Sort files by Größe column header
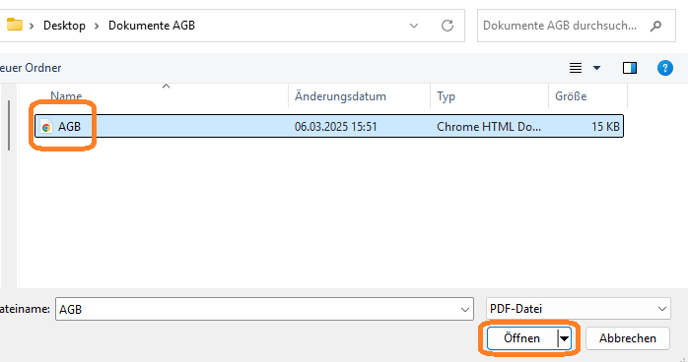This screenshot has height=362, width=688. pos(570,96)
